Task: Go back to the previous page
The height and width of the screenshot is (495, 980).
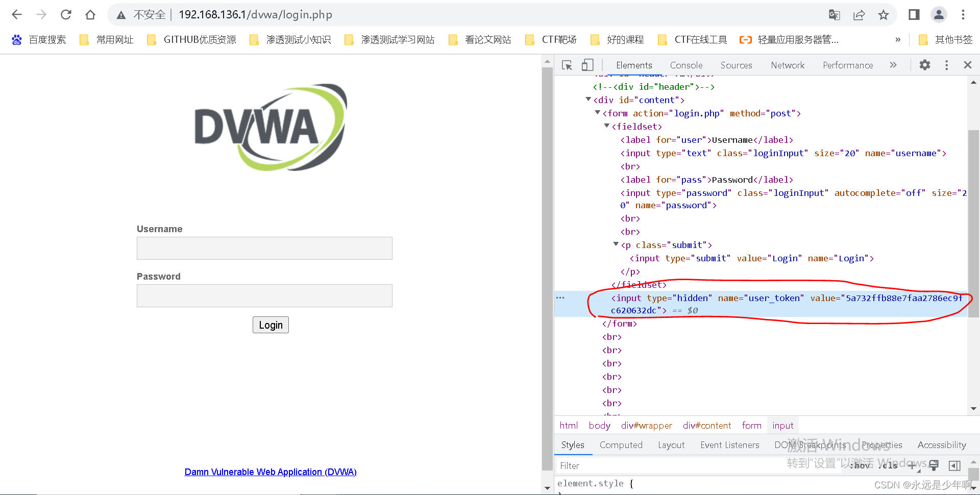Action: coord(17,15)
